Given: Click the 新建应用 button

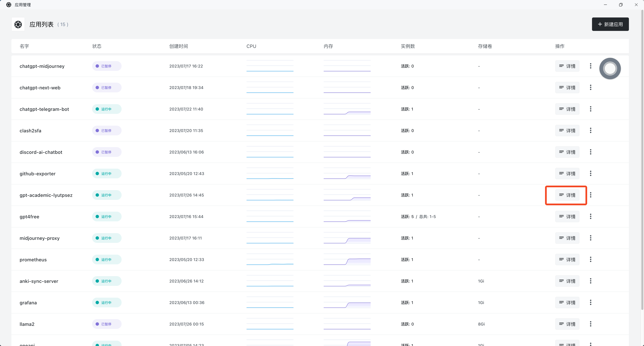Looking at the screenshot, I should click(610, 24).
